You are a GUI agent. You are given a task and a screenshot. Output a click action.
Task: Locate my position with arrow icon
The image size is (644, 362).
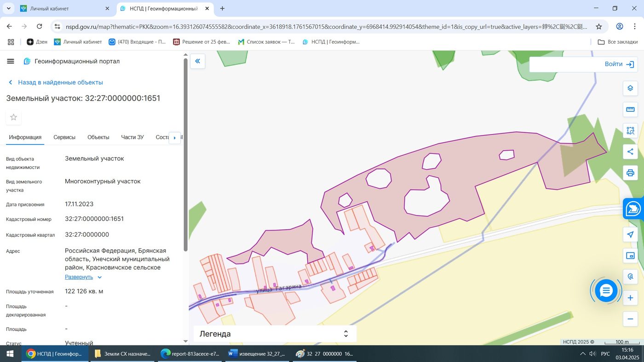click(630, 235)
